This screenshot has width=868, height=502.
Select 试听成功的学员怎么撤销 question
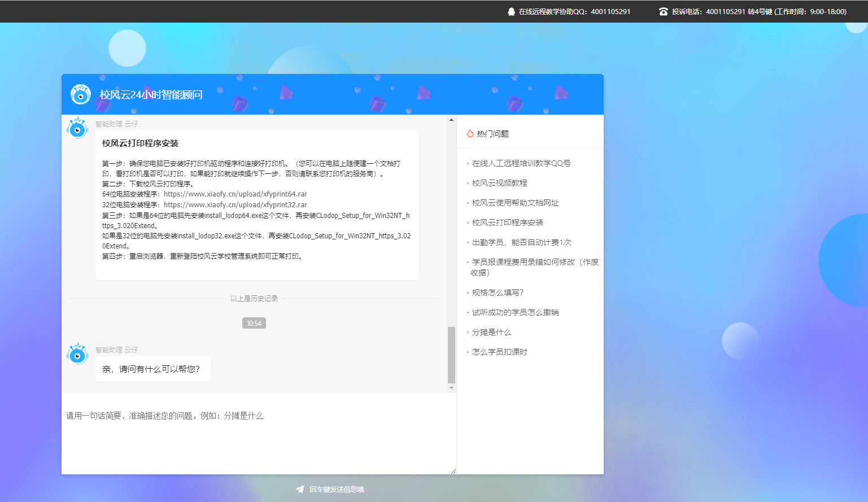tap(515, 312)
